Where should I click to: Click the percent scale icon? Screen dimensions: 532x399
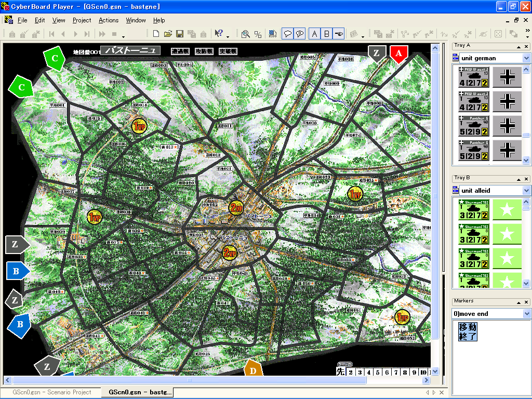258,34
